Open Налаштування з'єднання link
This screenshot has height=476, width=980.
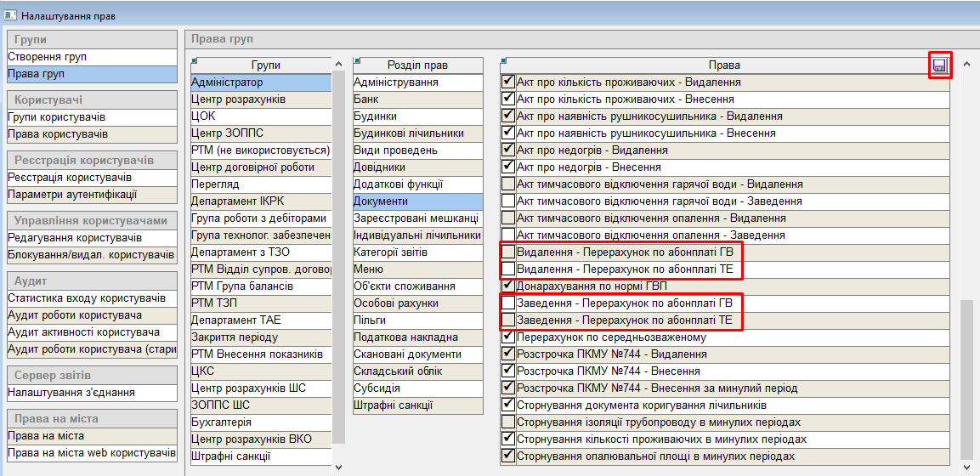coord(71,393)
